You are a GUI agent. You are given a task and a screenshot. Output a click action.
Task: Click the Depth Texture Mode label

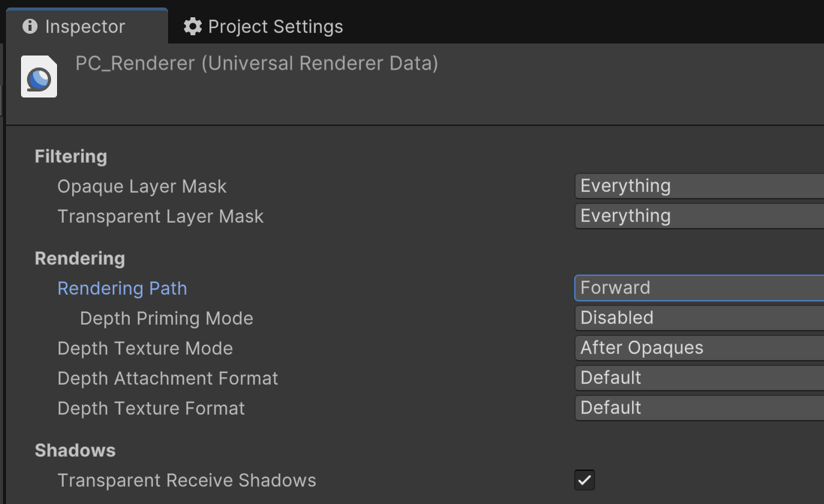point(145,348)
